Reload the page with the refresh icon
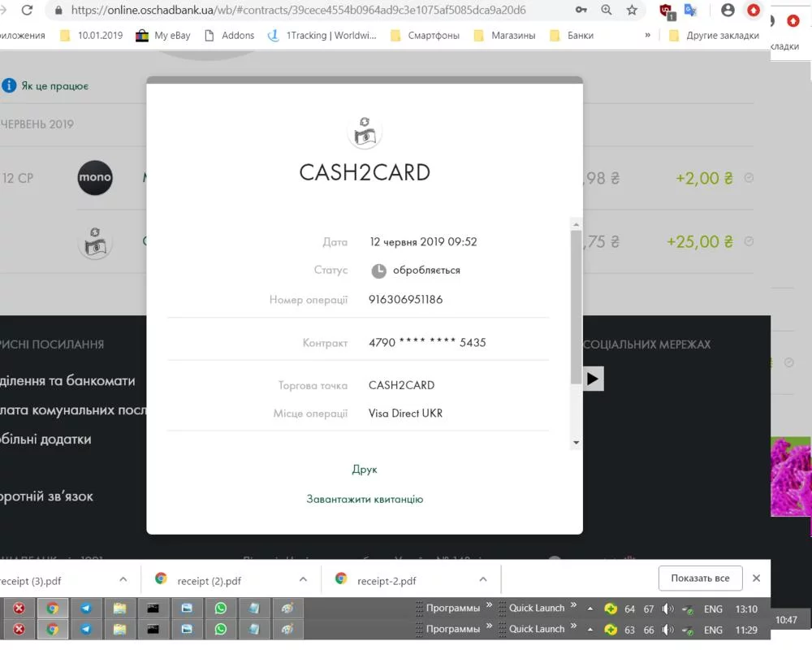Image resolution: width=812 pixels, height=650 pixels. [27, 9]
